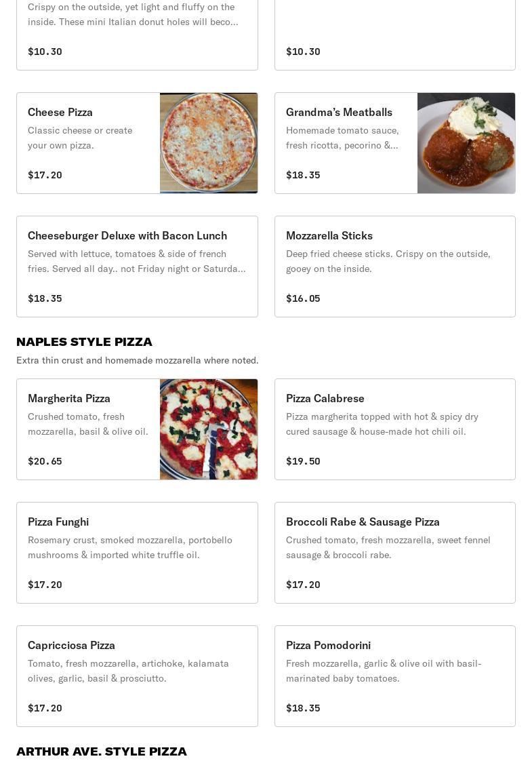Open the Grandma's Meatballs photo
This screenshot has height=763, width=532.
click(x=466, y=143)
